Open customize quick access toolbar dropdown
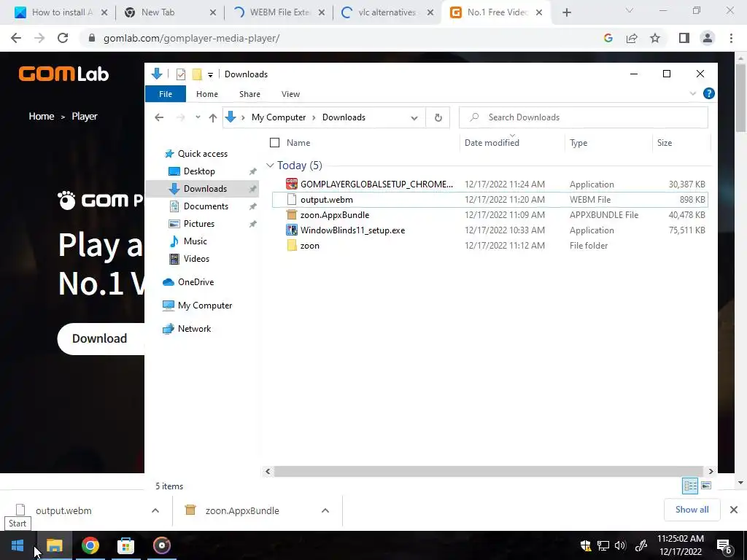This screenshot has width=747, height=560. coord(210,75)
